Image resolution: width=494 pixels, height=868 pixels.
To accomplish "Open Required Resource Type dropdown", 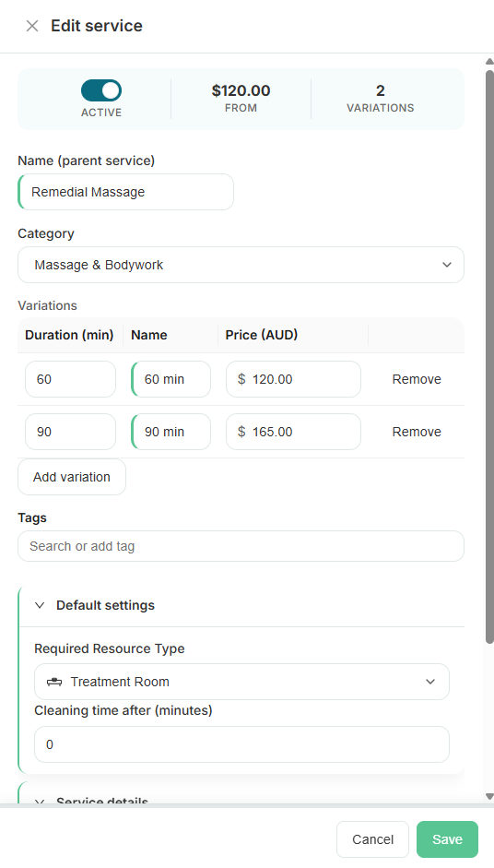I will pyautogui.click(x=241, y=682).
